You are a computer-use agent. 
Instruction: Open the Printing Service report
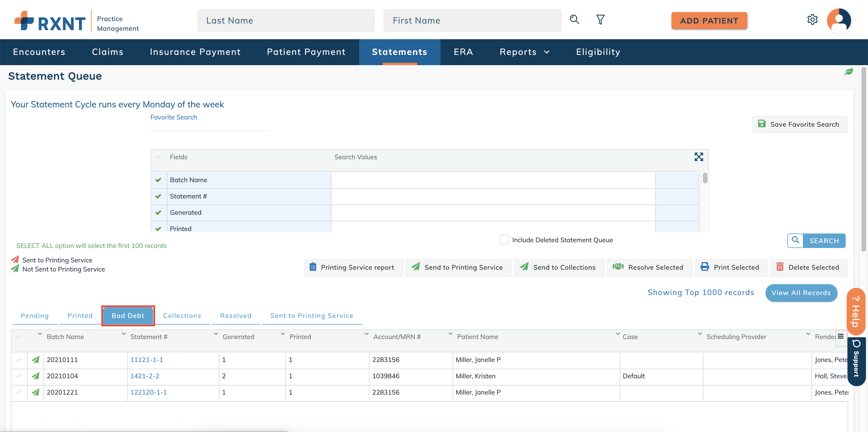tap(353, 267)
